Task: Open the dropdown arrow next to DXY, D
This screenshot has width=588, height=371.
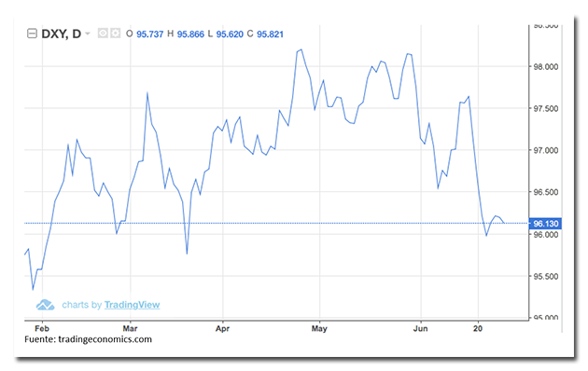Action: coord(88,34)
